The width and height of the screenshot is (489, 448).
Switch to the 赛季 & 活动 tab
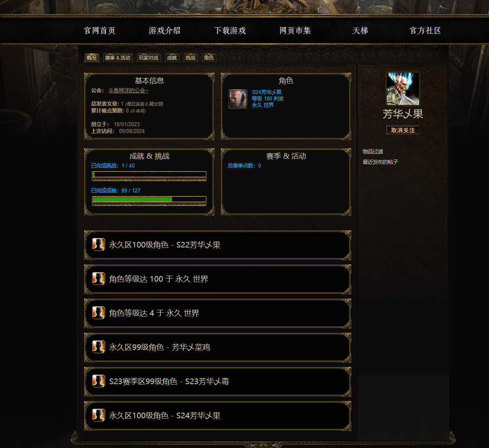(x=118, y=58)
